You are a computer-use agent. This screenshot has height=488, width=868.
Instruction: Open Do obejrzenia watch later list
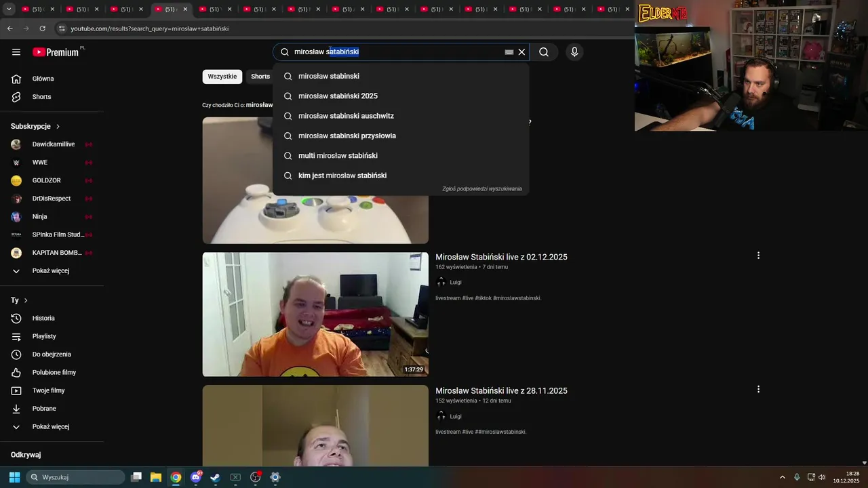click(52, 354)
